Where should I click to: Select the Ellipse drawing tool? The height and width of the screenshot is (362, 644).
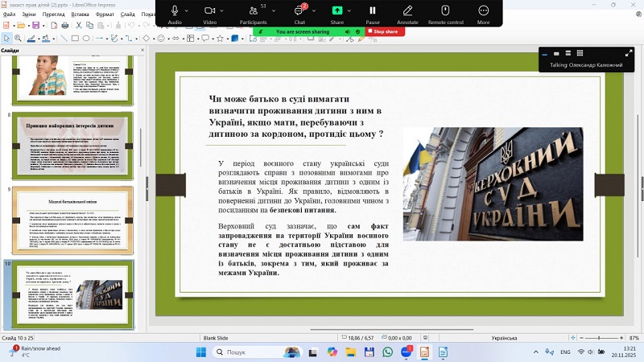87,38
